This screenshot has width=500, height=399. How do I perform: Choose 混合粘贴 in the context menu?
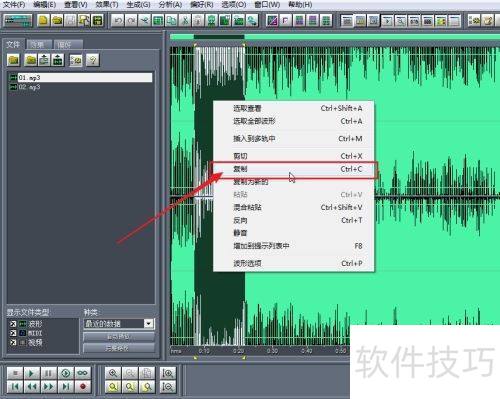click(x=294, y=207)
